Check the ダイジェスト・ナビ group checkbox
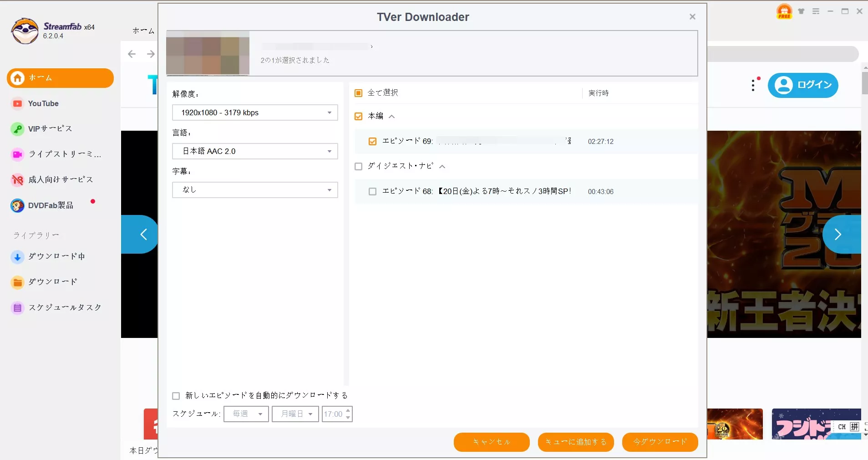The height and width of the screenshot is (460, 868). [x=358, y=166]
